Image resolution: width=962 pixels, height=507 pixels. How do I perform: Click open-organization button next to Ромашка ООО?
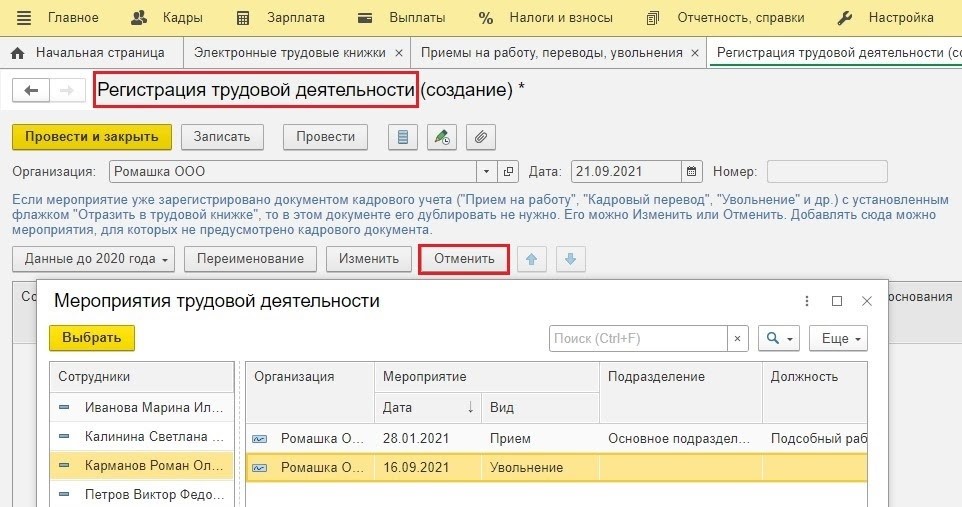coord(509,171)
